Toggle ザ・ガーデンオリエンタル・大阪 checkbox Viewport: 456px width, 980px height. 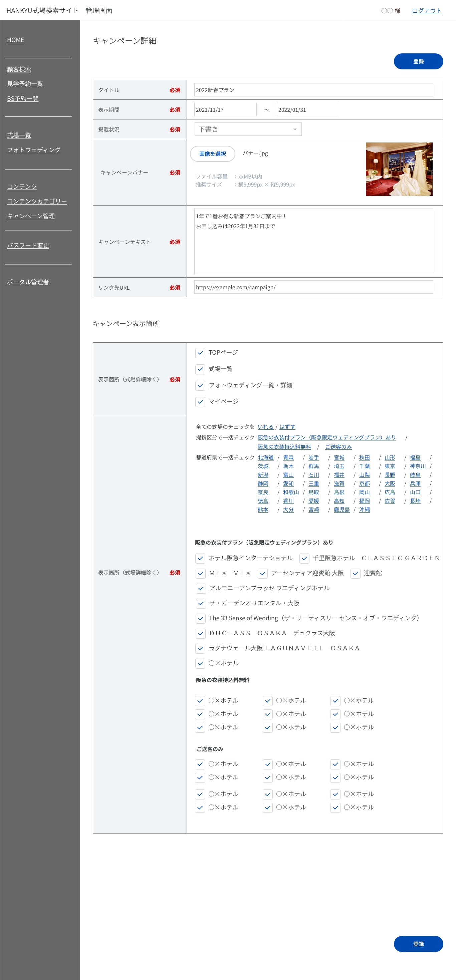pyautogui.click(x=200, y=603)
